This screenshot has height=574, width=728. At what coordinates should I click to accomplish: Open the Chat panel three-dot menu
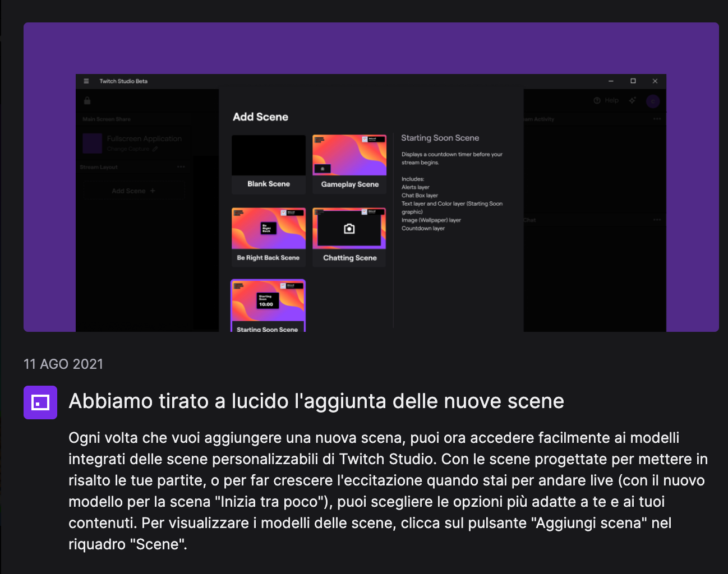click(657, 220)
